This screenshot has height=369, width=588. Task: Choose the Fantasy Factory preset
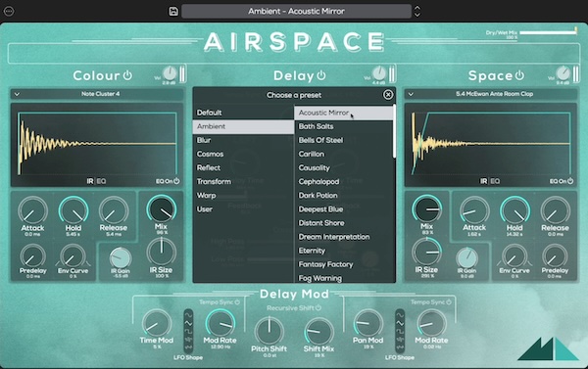point(343,264)
